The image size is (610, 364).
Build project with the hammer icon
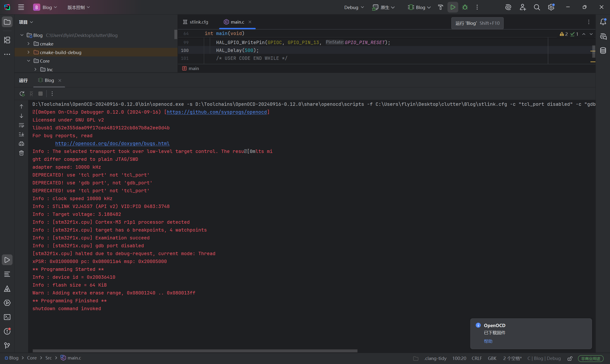pos(440,7)
